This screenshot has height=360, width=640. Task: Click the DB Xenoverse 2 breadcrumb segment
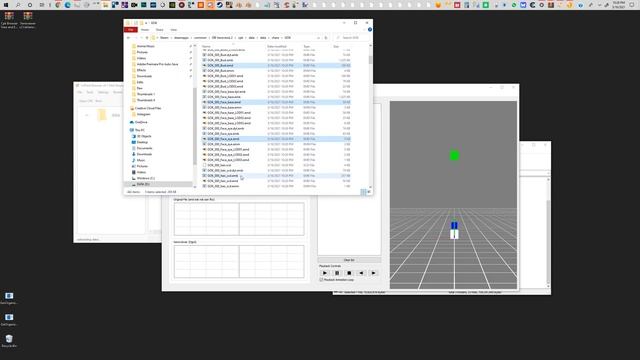click(x=222, y=38)
